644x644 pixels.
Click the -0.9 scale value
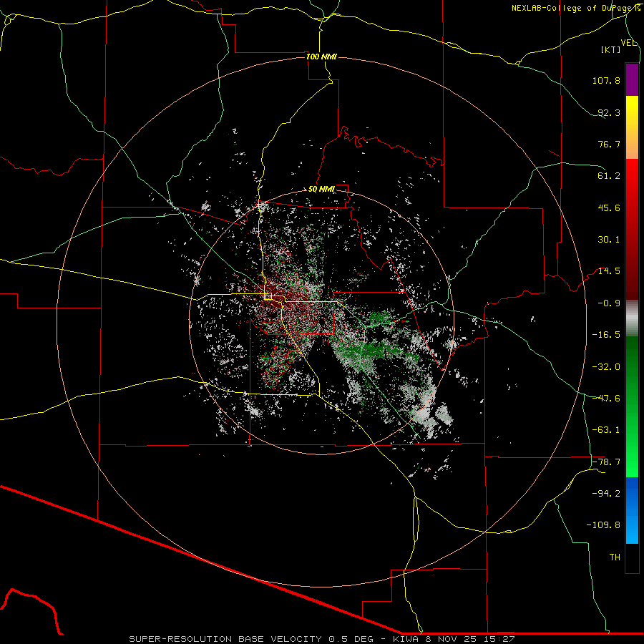pyautogui.click(x=609, y=303)
